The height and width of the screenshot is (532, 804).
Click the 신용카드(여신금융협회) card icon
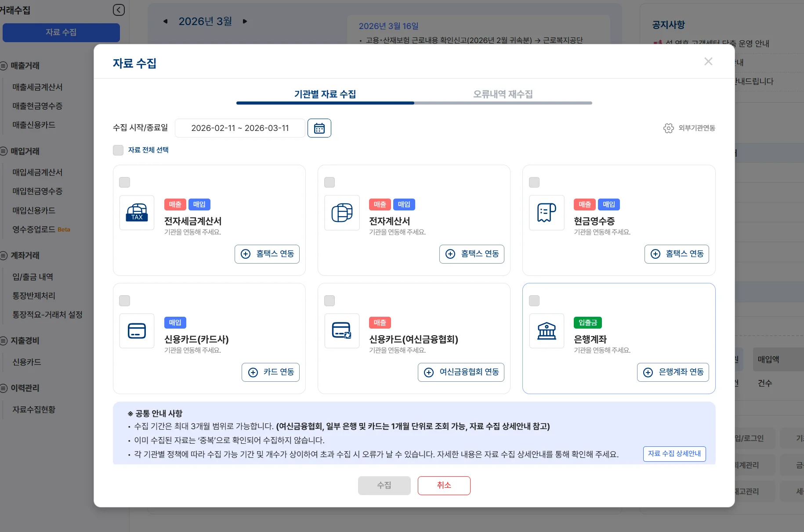pos(342,331)
